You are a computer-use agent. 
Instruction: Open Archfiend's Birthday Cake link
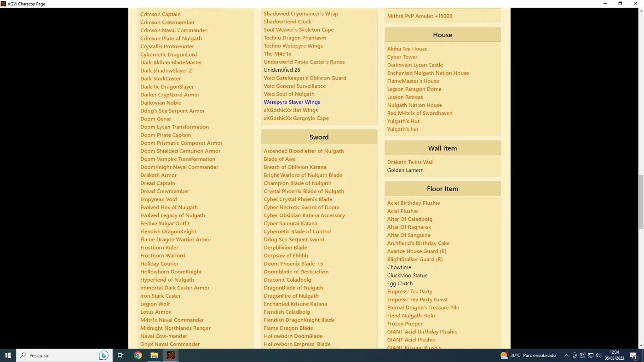[418, 243]
